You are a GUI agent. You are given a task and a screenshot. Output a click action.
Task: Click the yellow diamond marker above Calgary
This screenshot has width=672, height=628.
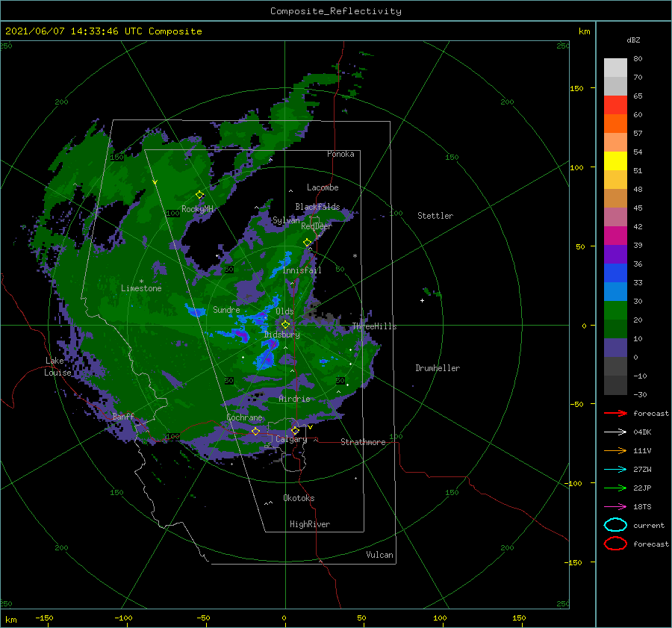point(295,430)
